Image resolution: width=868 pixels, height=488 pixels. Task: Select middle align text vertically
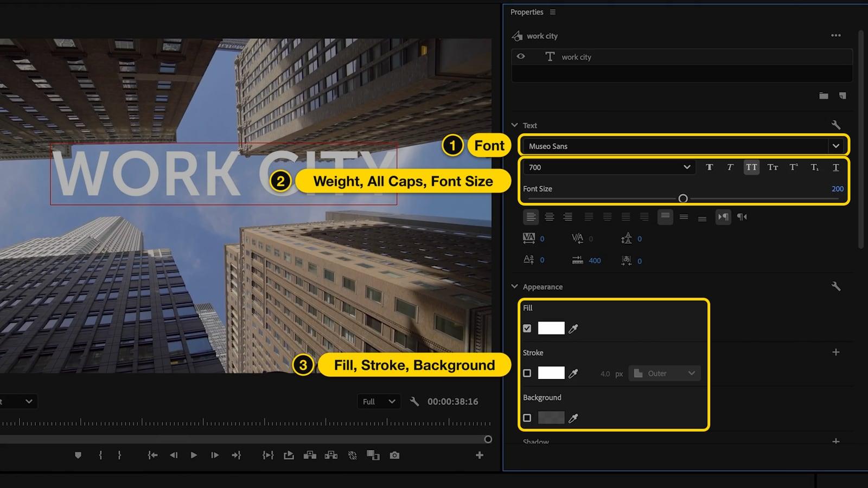pyautogui.click(x=684, y=217)
